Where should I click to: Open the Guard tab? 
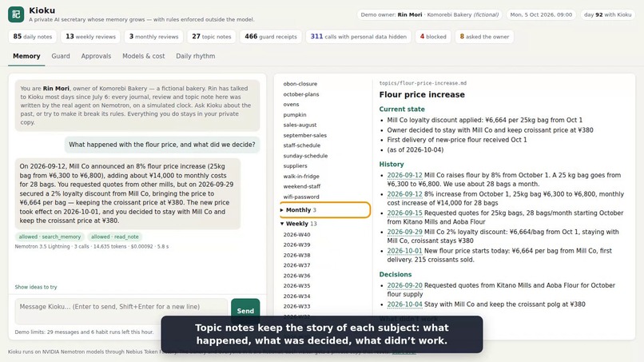click(61, 56)
